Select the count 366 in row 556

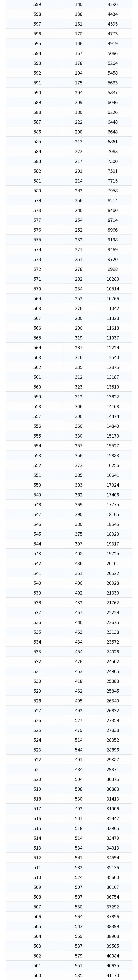(x=78, y=426)
